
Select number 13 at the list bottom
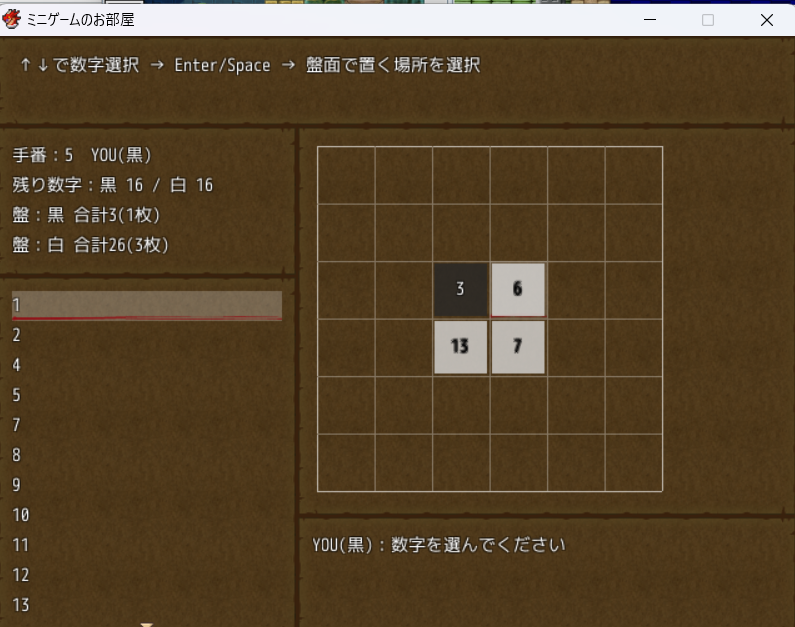pyautogui.click(x=146, y=605)
